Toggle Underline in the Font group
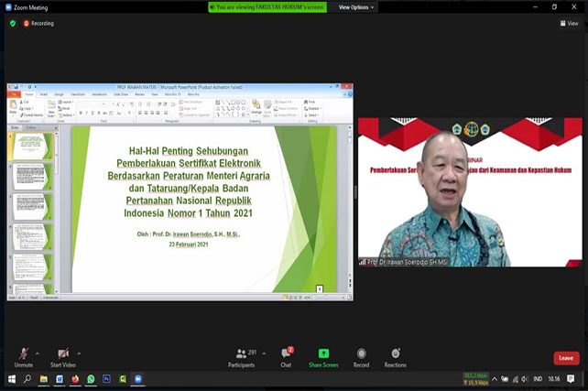 (x=93, y=113)
